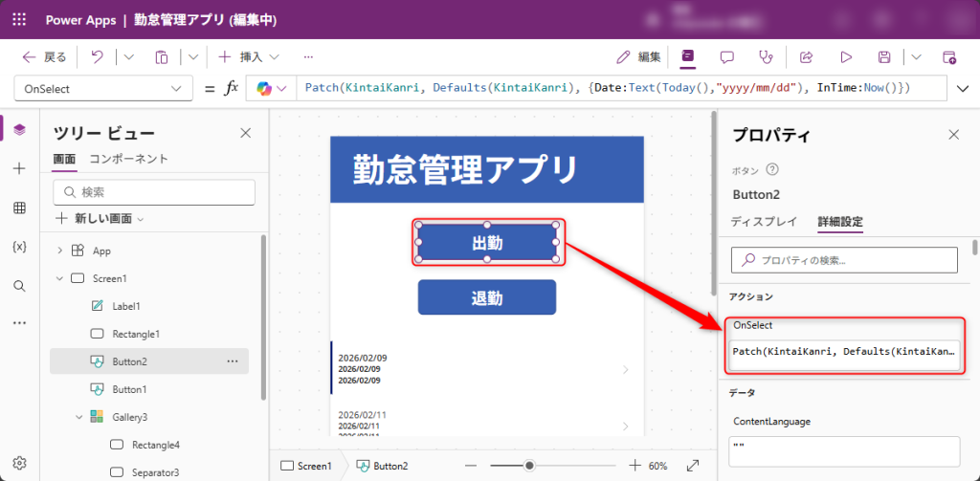Open the Copilot formula assistant icon
Image resolution: width=980 pixels, height=481 pixels.
272,89
